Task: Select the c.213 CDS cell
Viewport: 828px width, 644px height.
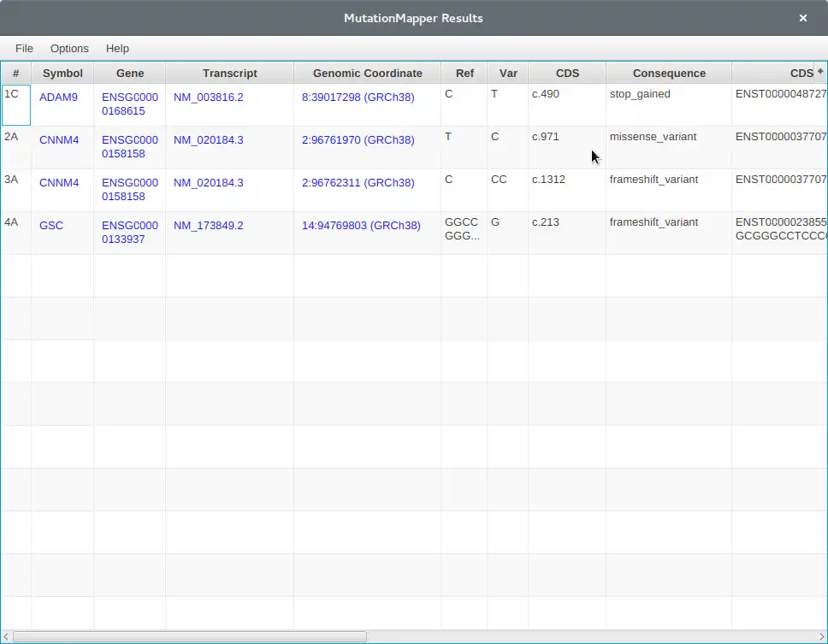Action: [567, 233]
